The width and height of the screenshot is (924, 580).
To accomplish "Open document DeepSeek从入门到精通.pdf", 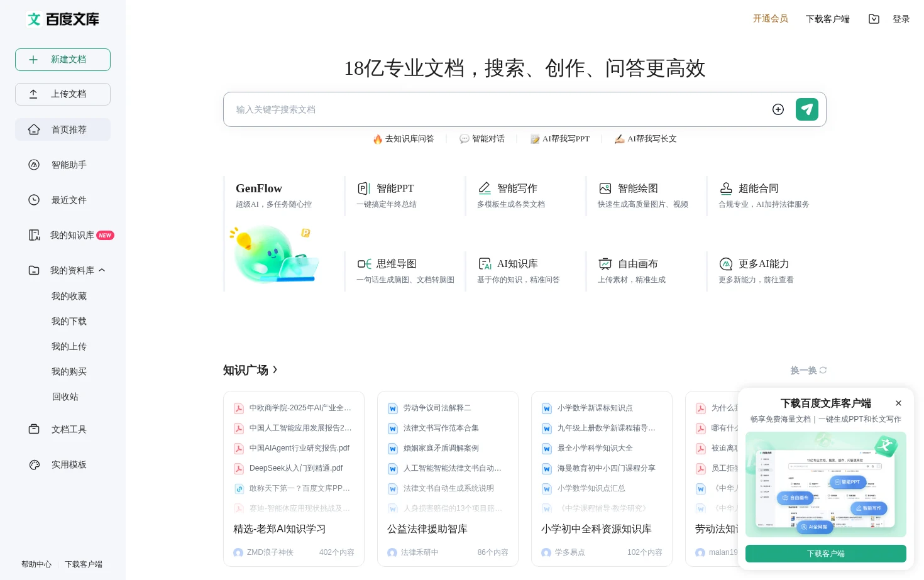I will tap(296, 468).
